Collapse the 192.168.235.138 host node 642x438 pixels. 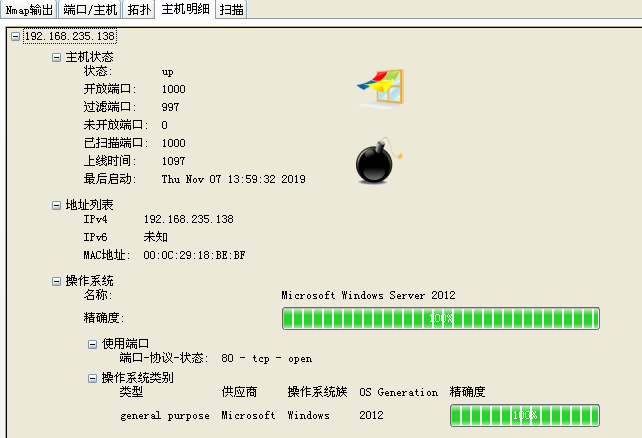click(x=14, y=37)
